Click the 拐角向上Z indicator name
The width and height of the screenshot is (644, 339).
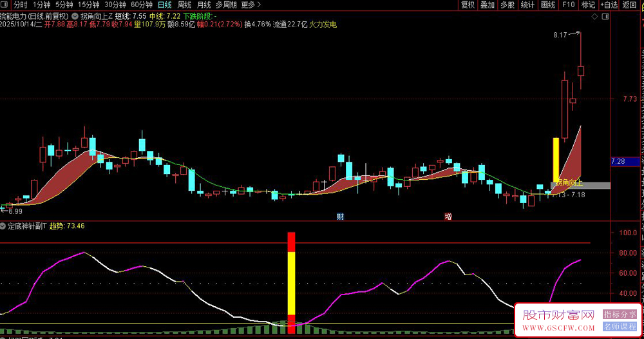[97, 17]
